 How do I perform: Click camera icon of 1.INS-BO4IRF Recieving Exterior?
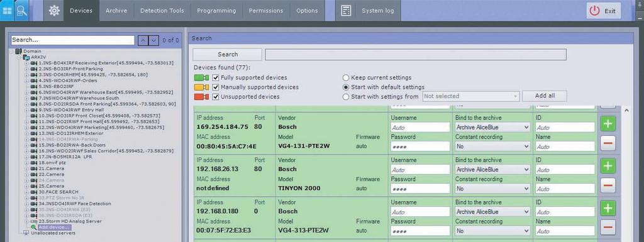pyautogui.click(x=34, y=63)
